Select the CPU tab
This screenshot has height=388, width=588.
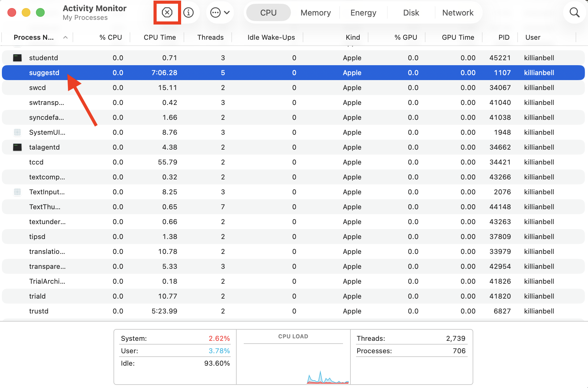(268, 12)
